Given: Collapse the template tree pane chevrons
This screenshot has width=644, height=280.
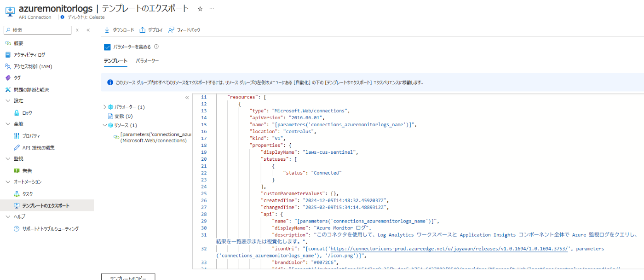Looking at the screenshot, I should click(x=187, y=98).
